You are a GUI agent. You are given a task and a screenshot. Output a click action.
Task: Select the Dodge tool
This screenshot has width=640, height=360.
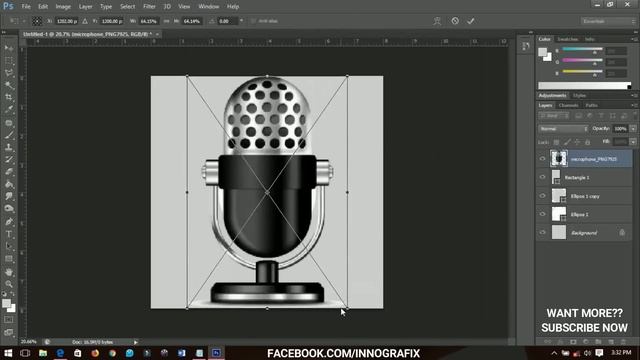9,209
